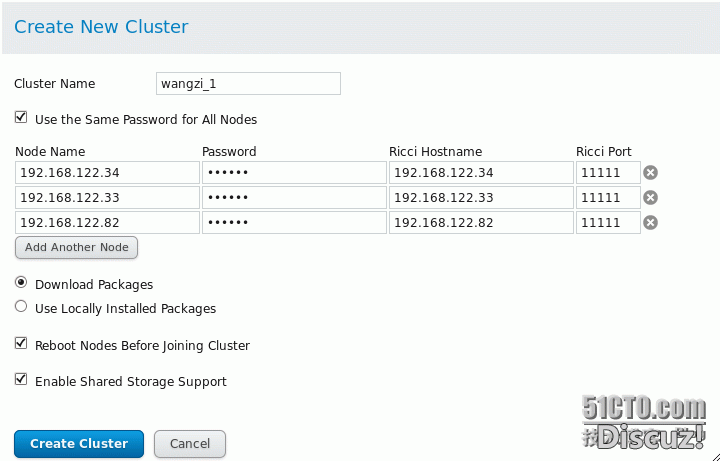Focus the Password field in third node row
This screenshot has height=461, width=720.
[293, 222]
